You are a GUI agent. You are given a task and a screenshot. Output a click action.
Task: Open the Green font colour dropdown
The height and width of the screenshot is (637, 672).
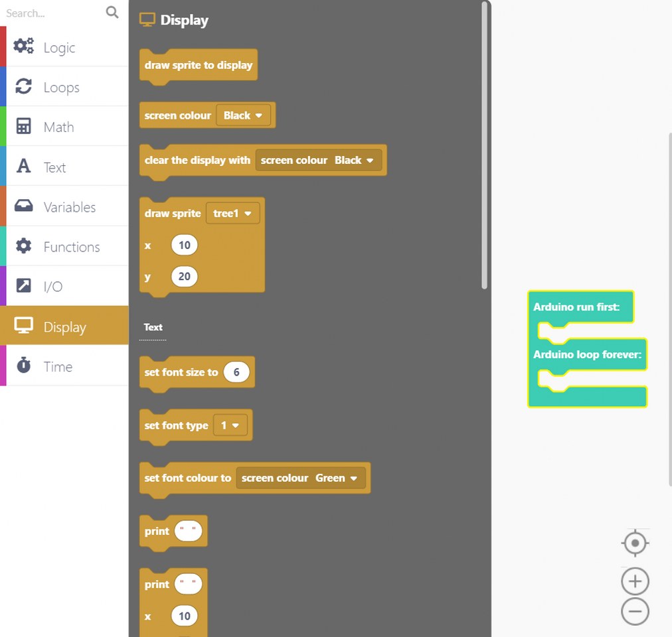(x=337, y=478)
